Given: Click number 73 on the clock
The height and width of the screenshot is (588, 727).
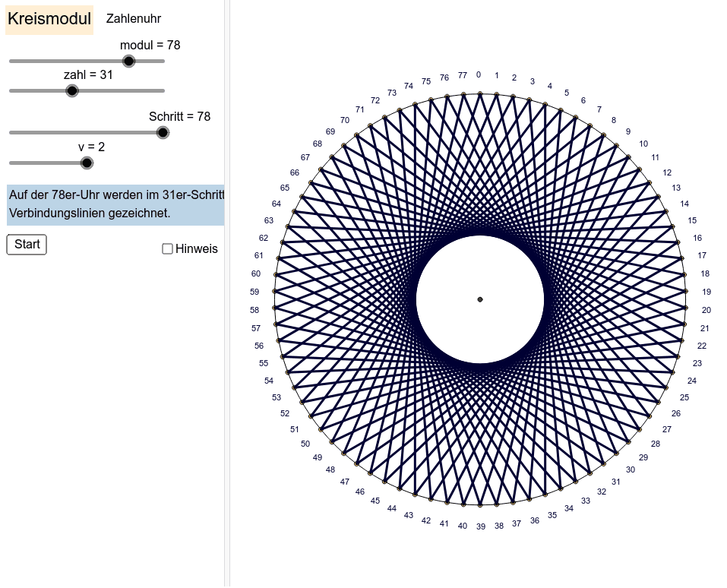Looking at the screenshot, I should pos(392,93).
